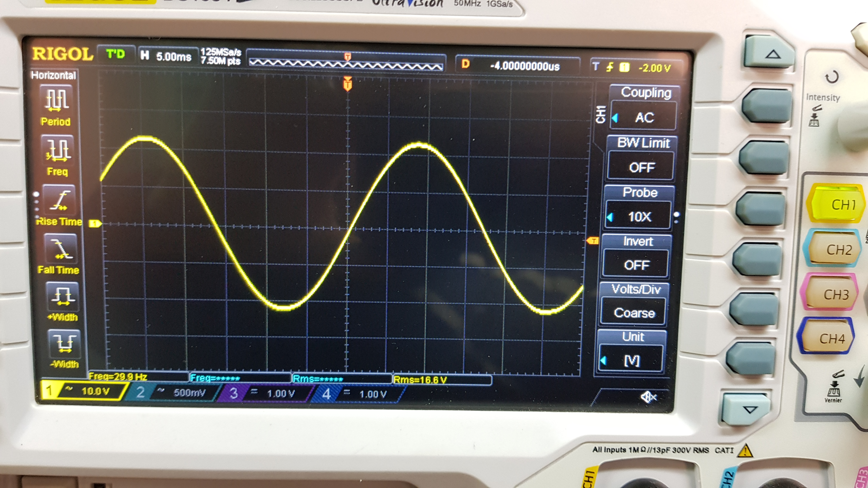Viewport: 868px width, 488px height.
Task: Click the trigger level marker on the grid's right edge
Action: (x=593, y=241)
